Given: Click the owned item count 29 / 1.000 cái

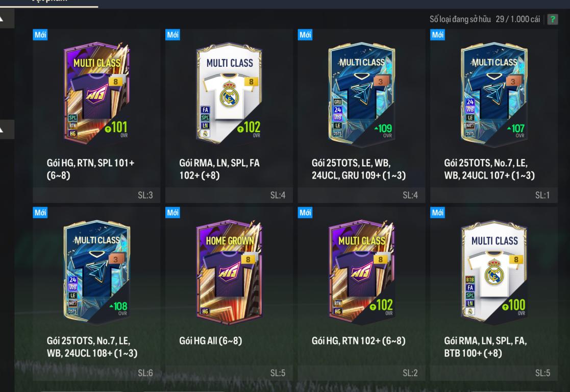Looking at the screenshot, I should point(517,19).
